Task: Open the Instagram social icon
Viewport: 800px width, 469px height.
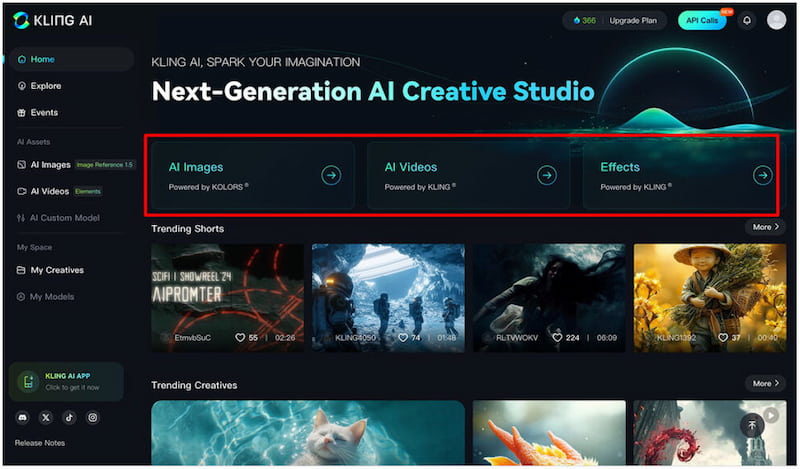Action: 93,417
